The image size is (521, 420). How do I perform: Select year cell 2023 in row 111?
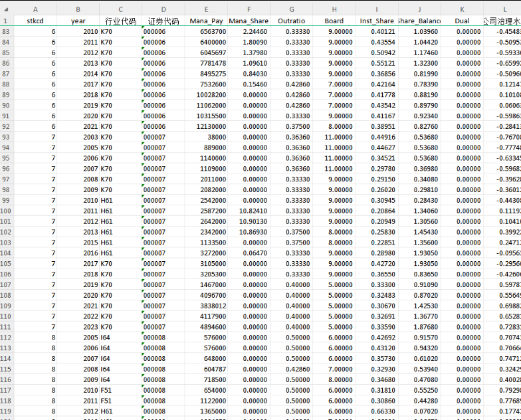(78, 327)
